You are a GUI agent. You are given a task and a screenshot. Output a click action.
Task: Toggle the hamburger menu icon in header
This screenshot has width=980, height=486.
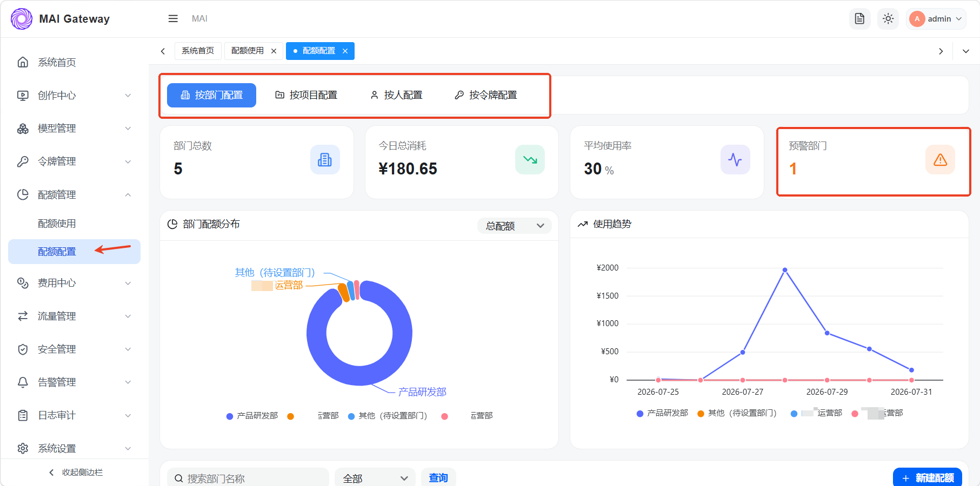173,19
